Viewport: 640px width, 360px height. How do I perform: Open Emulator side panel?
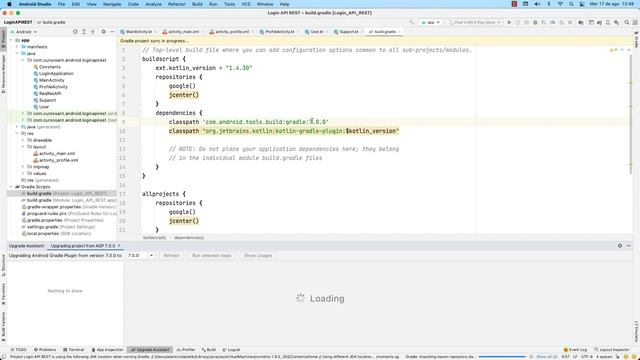636,331
